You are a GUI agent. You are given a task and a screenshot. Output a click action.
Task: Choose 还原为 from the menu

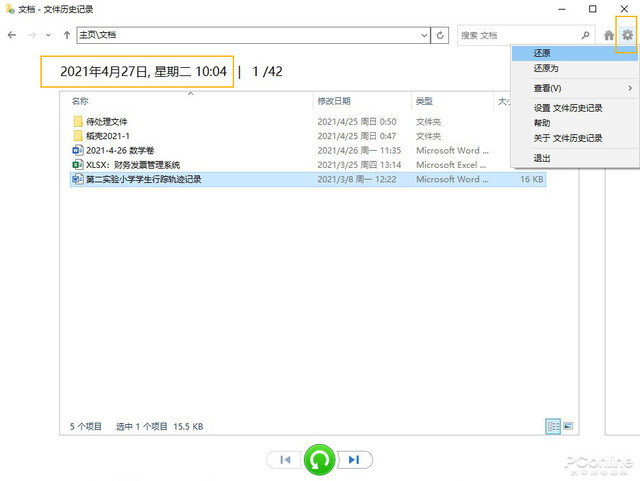click(x=575, y=68)
